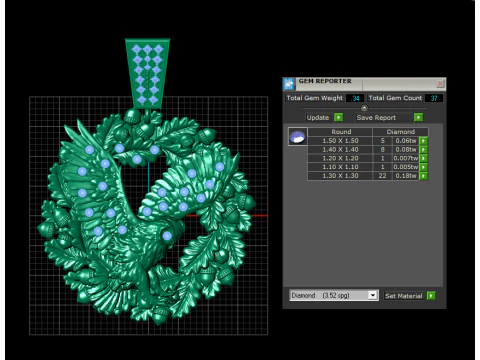The image size is (480, 360).
Task: Click the small collapse knob under the totals
Action: pyautogui.click(x=364, y=108)
